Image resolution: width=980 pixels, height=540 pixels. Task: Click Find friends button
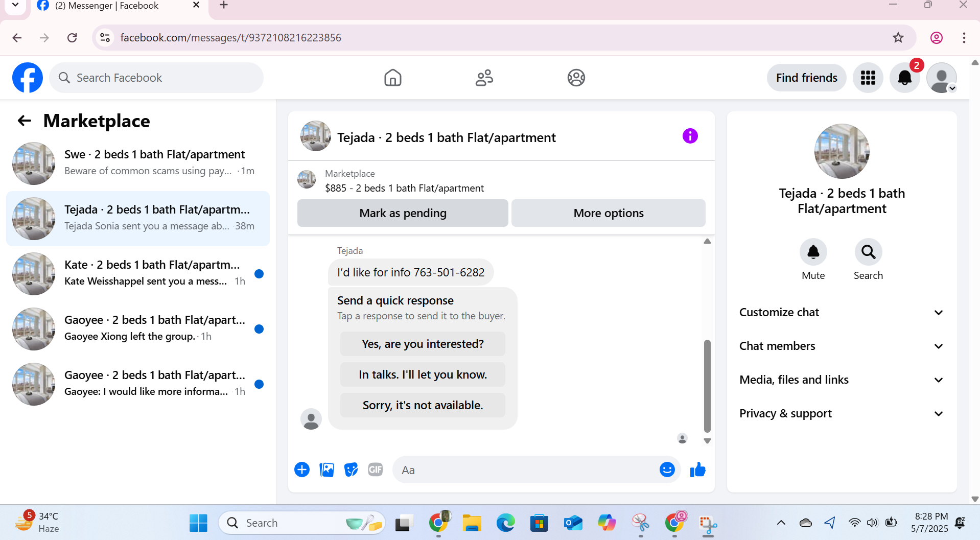click(x=806, y=78)
